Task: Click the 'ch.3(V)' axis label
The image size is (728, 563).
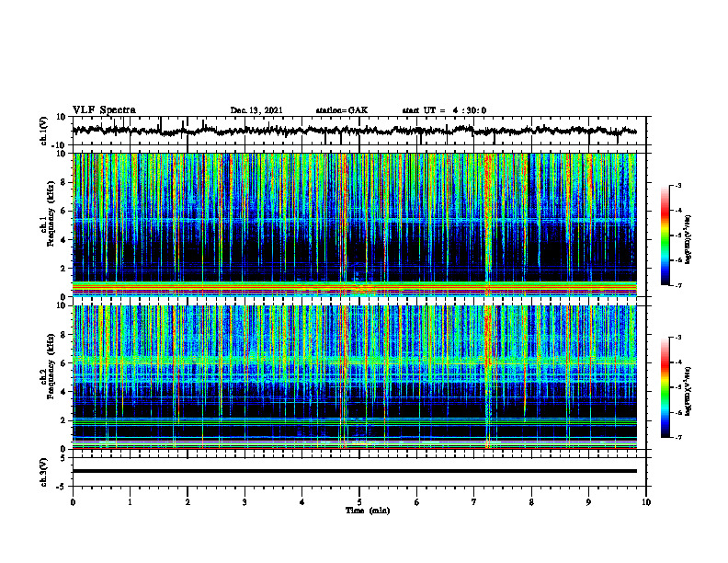Action: click(x=44, y=472)
